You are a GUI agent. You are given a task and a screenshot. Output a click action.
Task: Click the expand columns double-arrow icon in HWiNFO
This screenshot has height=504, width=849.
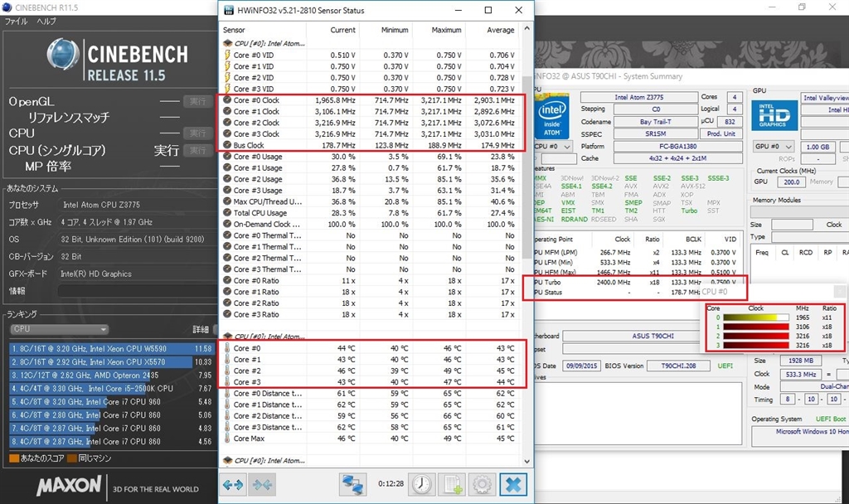click(x=233, y=484)
